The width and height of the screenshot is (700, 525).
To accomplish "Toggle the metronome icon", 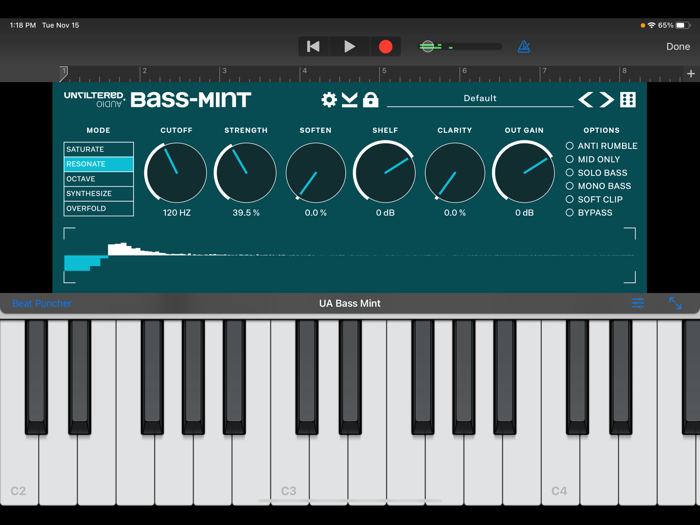I will point(524,46).
